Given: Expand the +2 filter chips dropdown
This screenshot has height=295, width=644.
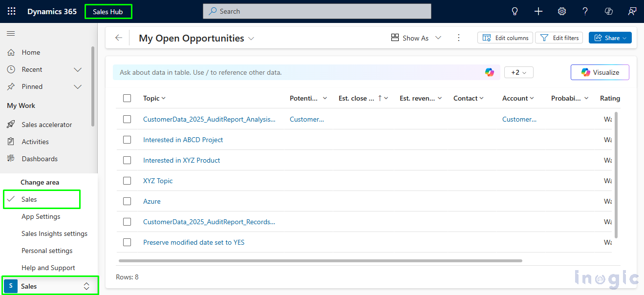Looking at the screenshot, I should [x=519, y=72].
